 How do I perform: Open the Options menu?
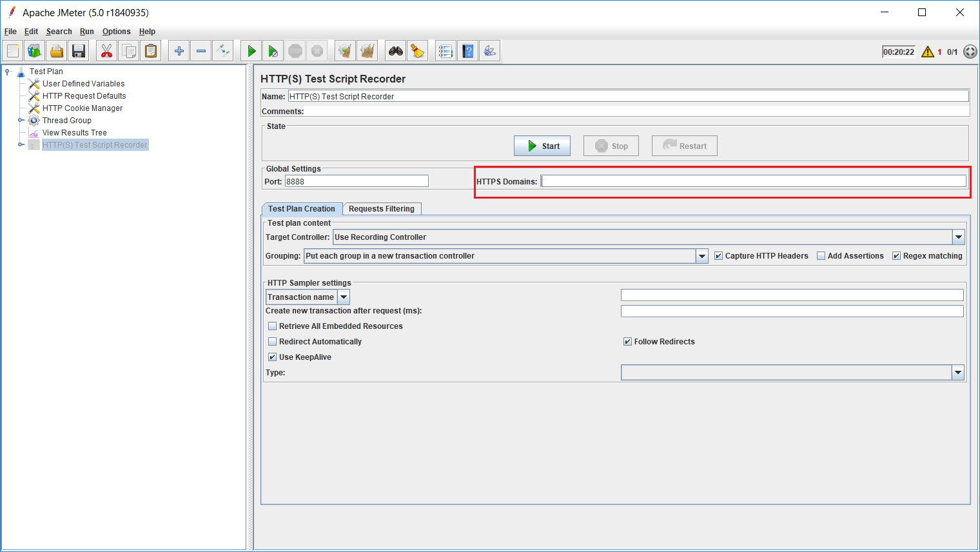click(116, 31)
